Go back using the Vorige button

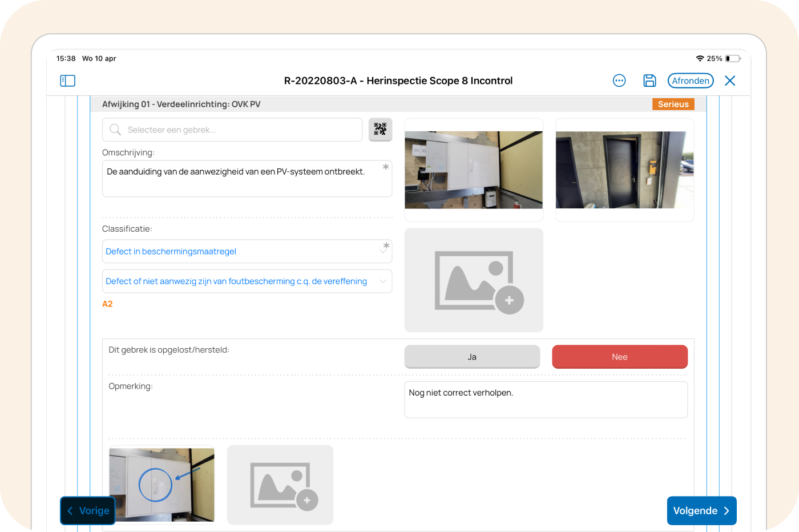coord(87,510)
